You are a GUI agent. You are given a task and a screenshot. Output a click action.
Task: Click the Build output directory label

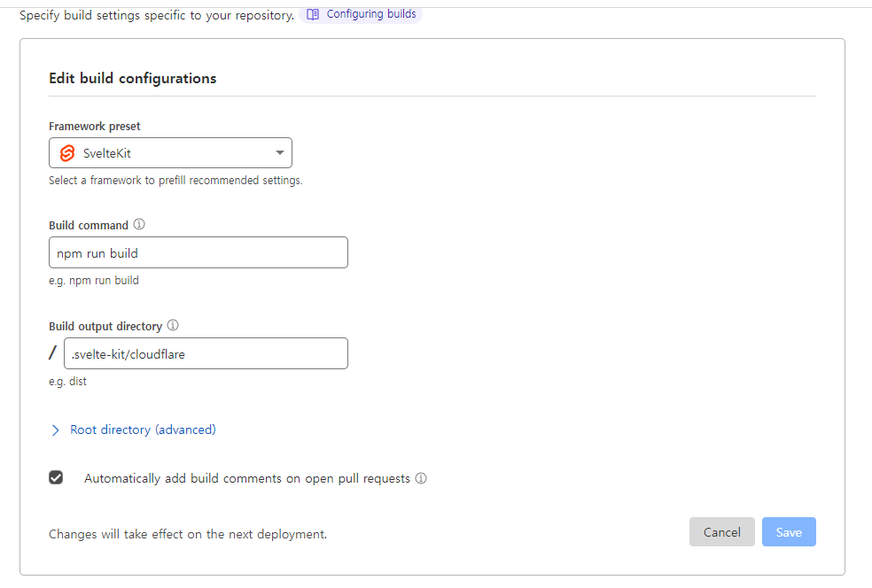(105, 326)
